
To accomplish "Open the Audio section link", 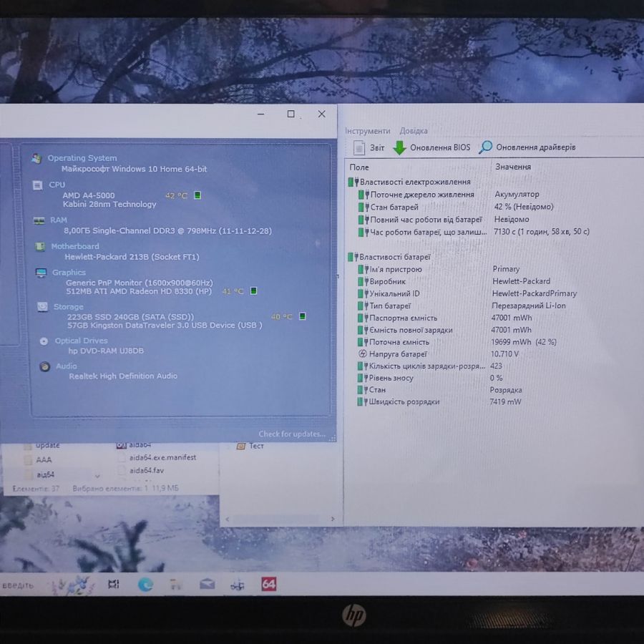I will coord(67,366).
